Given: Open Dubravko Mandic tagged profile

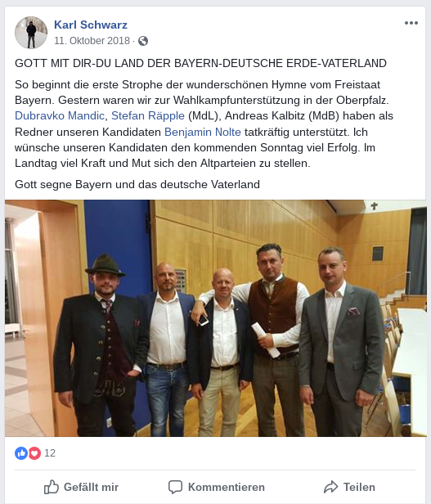Looking at the screenshot, I should (x=60, y=115).
